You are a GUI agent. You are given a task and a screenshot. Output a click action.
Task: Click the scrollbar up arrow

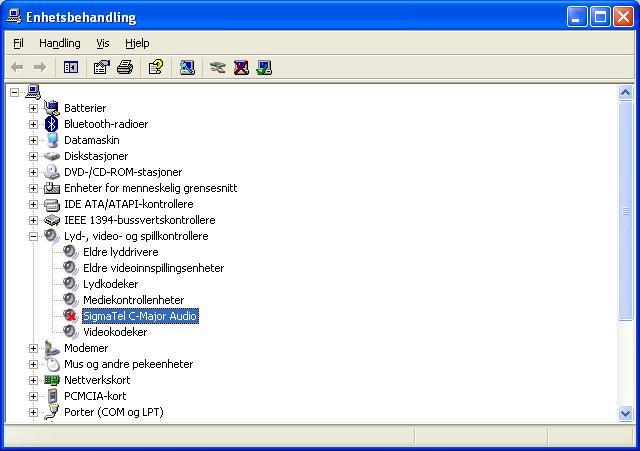pos(625,93)
